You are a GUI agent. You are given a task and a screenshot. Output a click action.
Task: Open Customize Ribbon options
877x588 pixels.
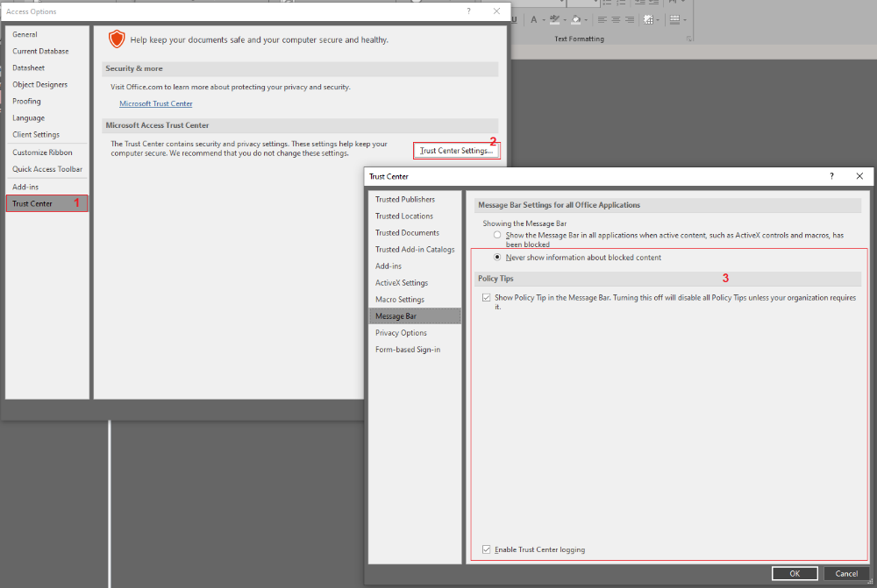point(47,152)
